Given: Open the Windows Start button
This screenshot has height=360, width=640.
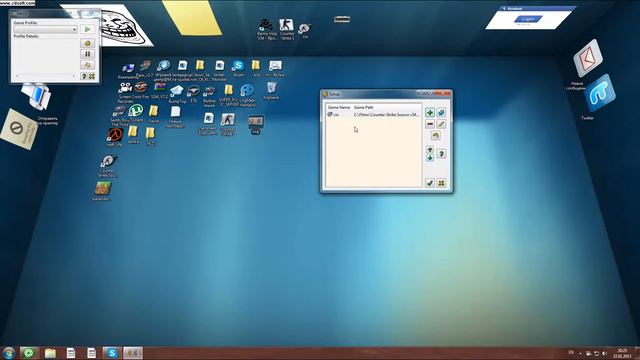Looking at the screenshot, I should tap(9, 353).
